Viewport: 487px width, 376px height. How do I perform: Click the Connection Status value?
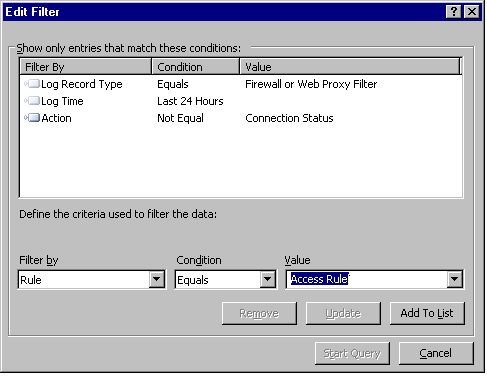289,118
